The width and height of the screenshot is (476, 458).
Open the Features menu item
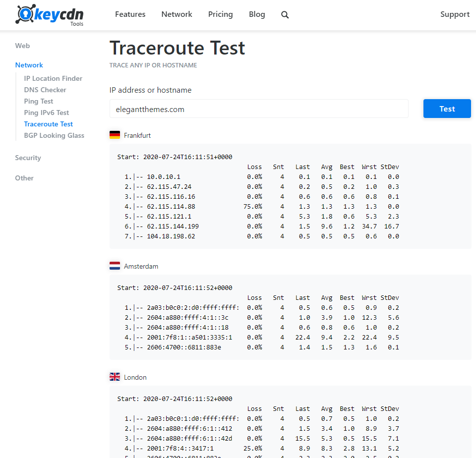click(x=130, y=14)
